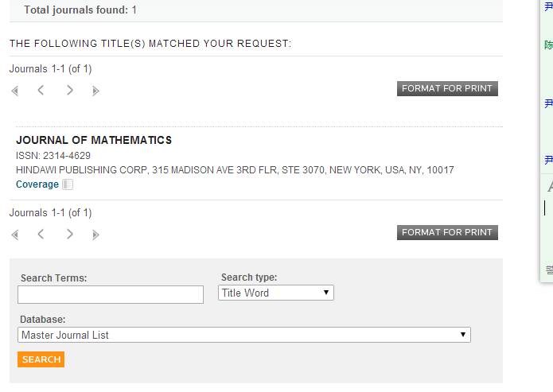553x392 pixels.
Task: Open the Search type dropdown
Action: [x=276, y=293]
